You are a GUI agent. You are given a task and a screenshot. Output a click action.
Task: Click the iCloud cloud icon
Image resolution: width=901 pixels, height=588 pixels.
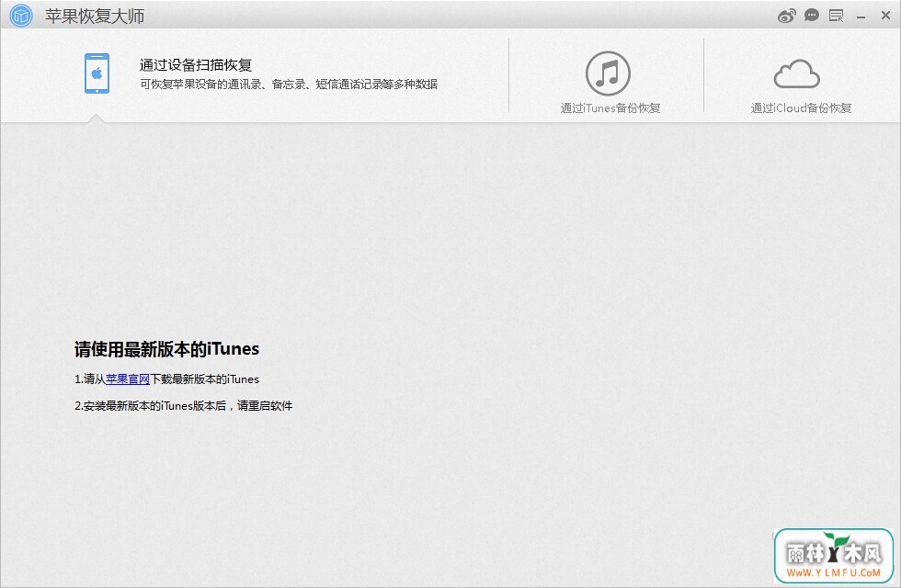[x=796, y=74]
